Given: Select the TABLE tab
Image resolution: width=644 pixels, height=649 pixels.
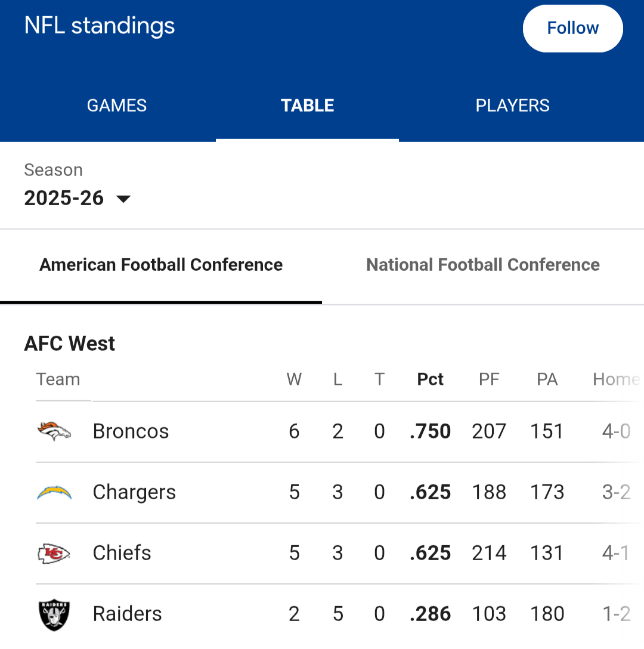Looking at the screenshot, I should point(307,106).
